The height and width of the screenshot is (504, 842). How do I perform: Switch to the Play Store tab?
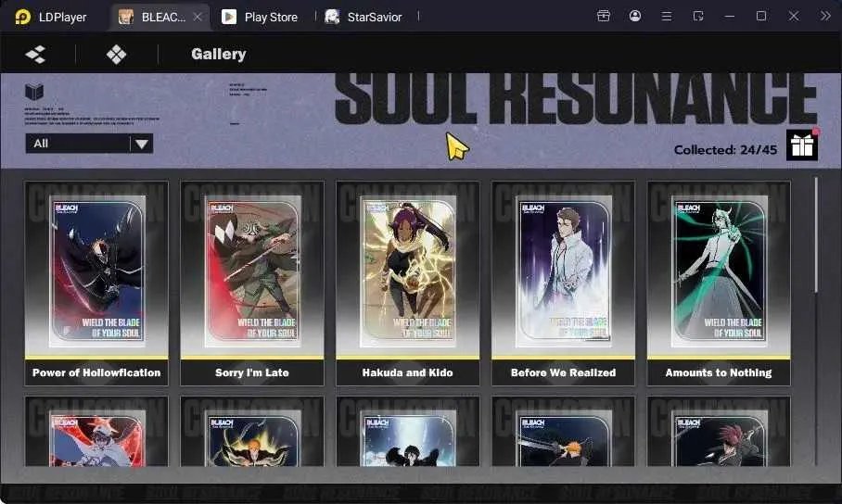261,18
